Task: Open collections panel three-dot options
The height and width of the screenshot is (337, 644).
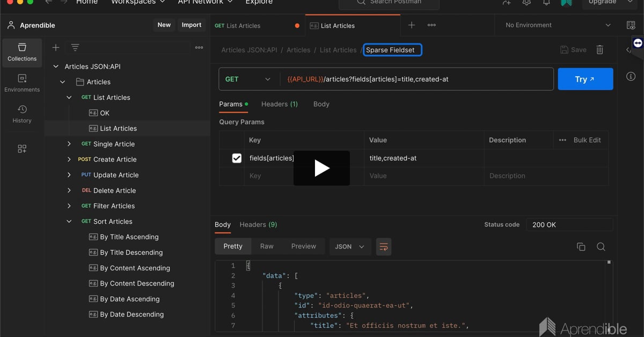Action: point(199,47)
